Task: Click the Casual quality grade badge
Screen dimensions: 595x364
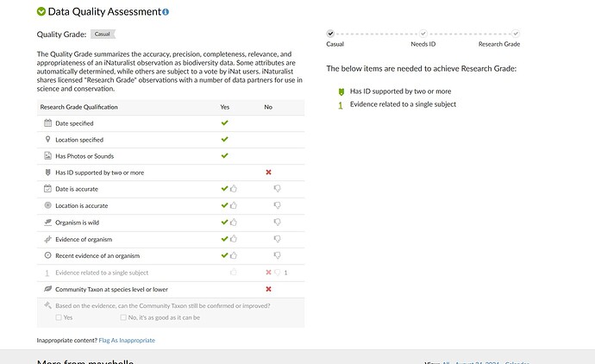Action: coord(103,35)
